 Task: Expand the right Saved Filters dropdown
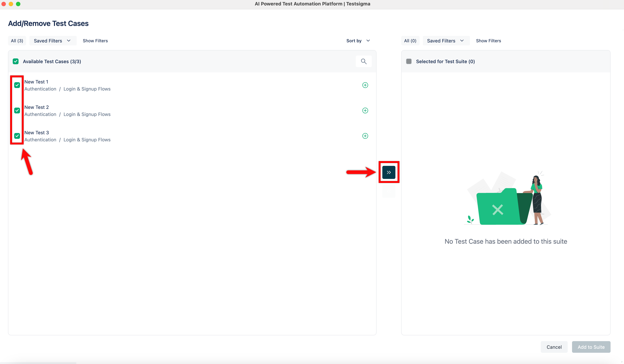click(446, 41)
